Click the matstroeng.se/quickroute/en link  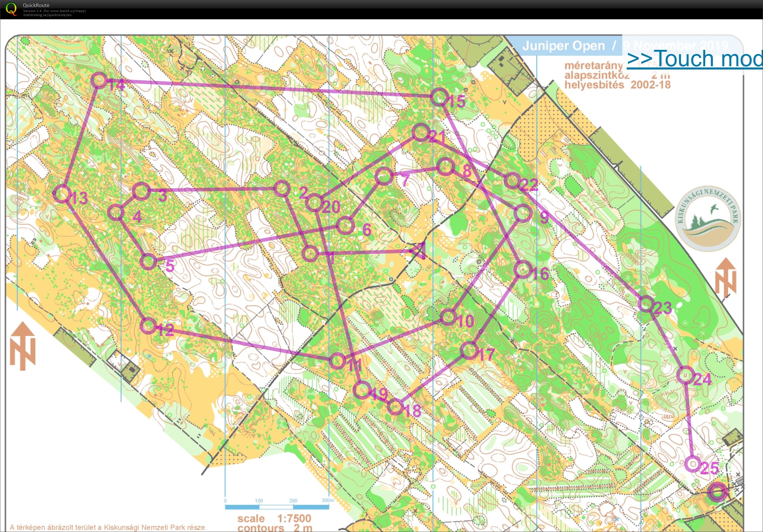tap(48, 15)
